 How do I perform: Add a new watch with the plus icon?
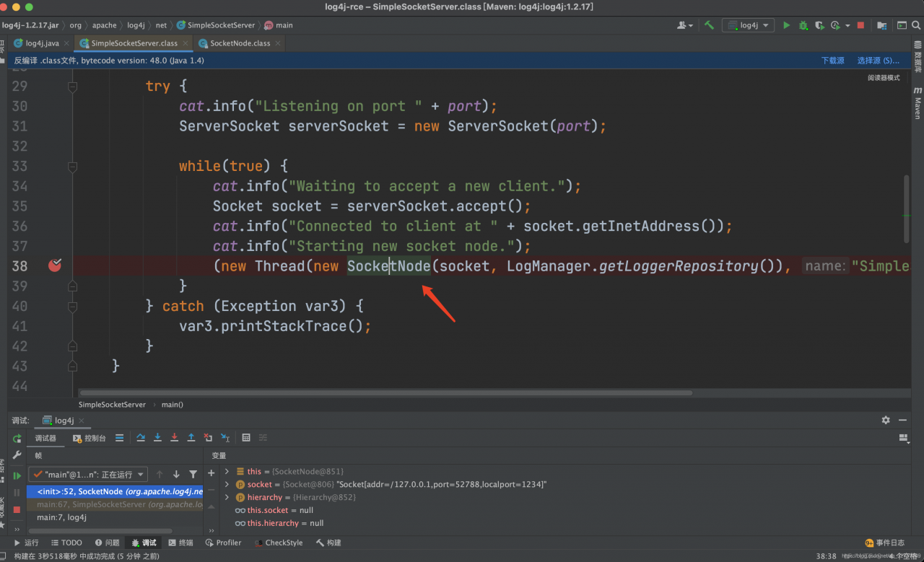click(212, 473)
